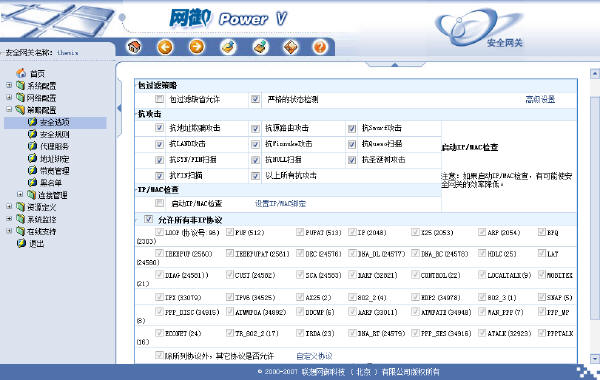Screen dimensions: 600x380
Task: Collapse the top banner with the up arrow
Action: coord(395,65)
